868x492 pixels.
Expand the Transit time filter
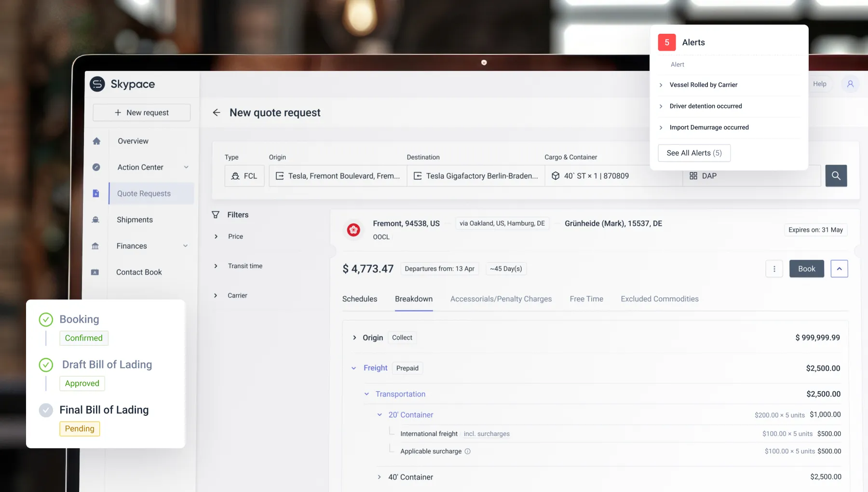click(216, 266)
